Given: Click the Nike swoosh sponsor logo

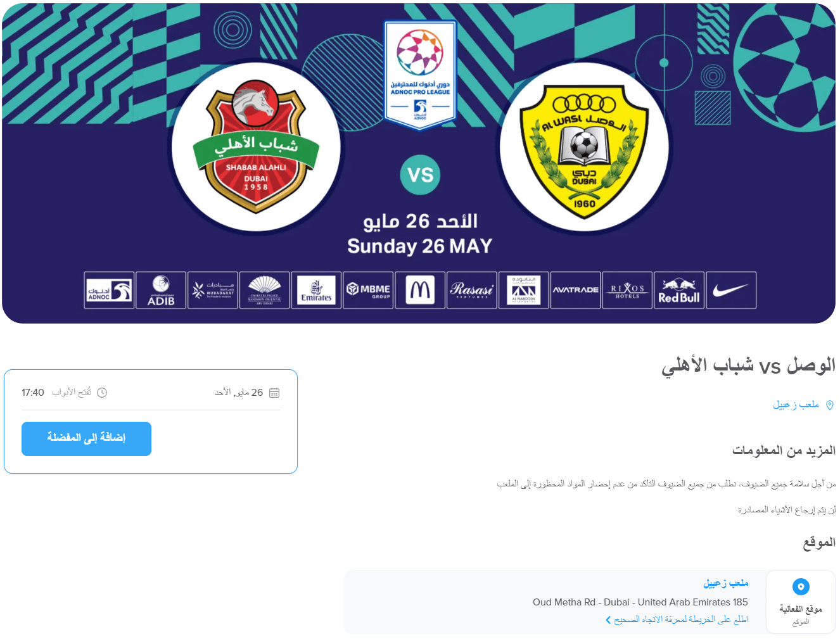Looking at the screenshot, I should click(731, 290).
